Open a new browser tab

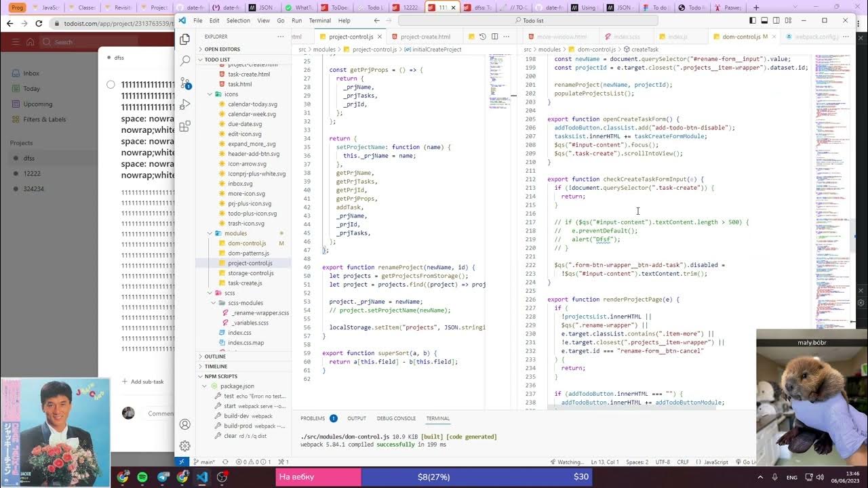point(756,7)
